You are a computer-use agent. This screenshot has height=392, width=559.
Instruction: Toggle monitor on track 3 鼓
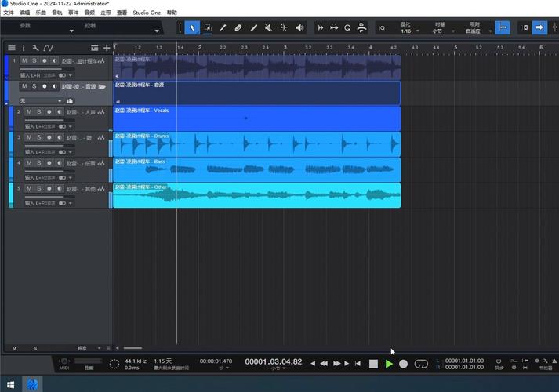[59, 137]
